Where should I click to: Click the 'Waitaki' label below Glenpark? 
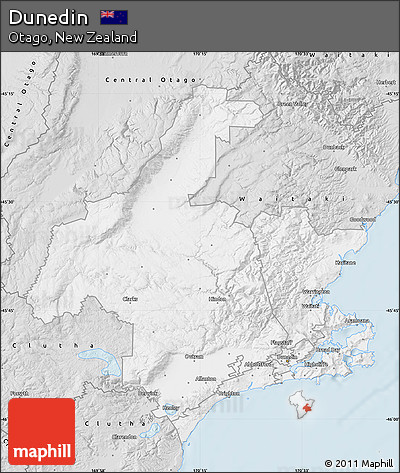point(292,199)
